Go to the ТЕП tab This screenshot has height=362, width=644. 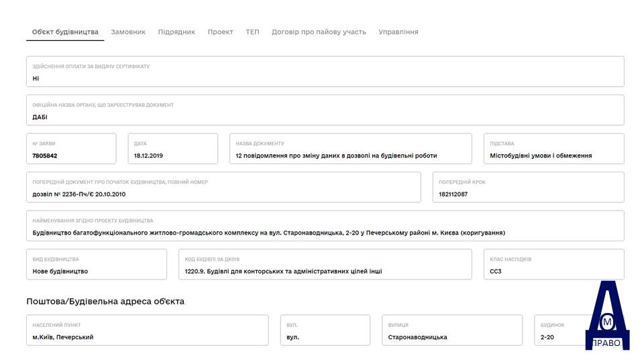click(x=253, y=32)
